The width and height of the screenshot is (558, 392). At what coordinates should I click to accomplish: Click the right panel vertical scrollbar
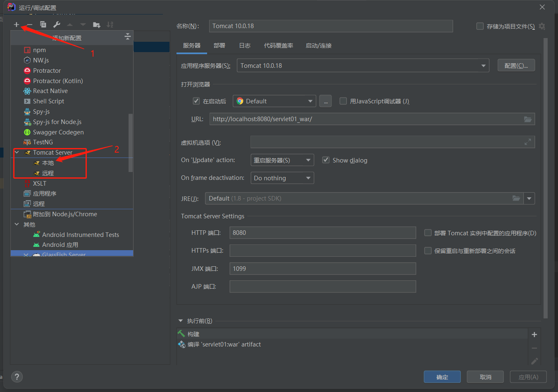pos(546,178)
